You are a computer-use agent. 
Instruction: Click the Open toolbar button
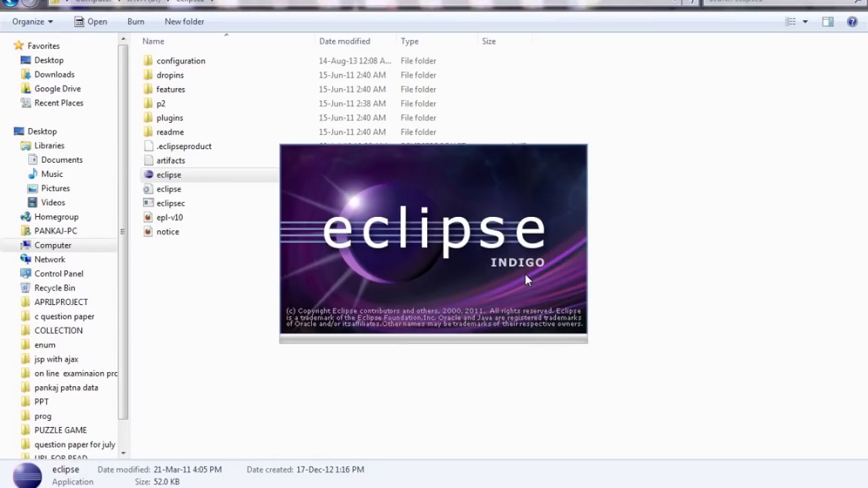[90, 22]
